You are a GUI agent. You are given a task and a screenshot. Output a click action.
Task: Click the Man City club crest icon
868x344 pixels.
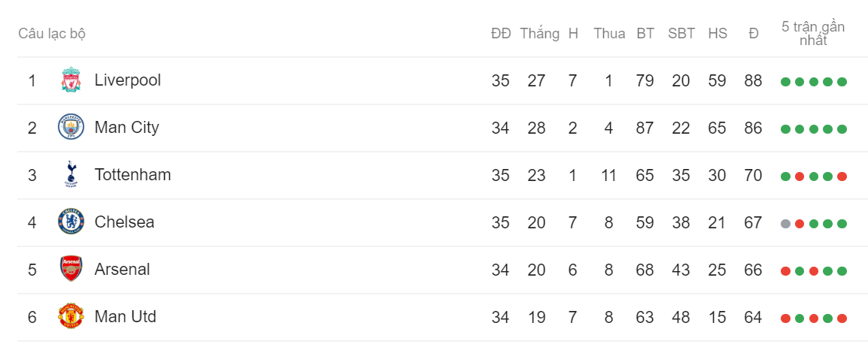pos(71,128)
